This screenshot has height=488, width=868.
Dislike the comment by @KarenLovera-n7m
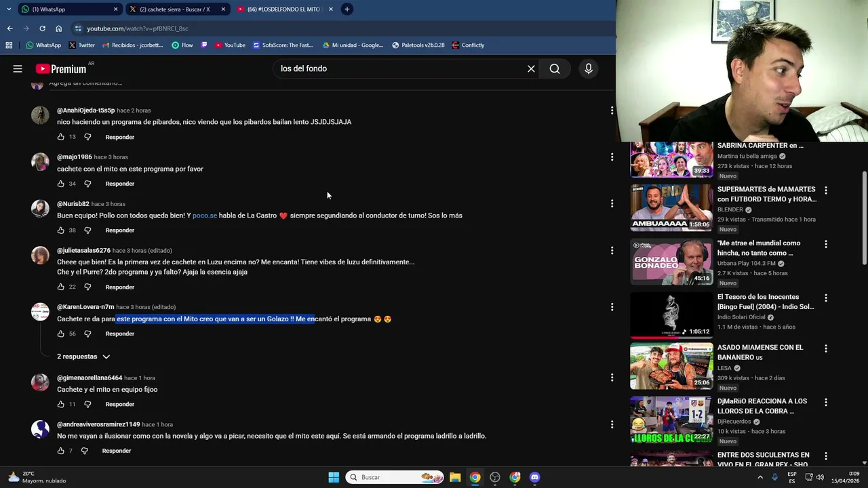click(x=87, y=333)
